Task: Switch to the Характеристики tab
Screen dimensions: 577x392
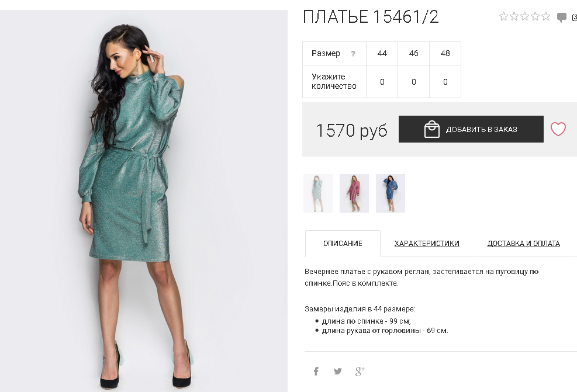Action: (x=427, y=244)
